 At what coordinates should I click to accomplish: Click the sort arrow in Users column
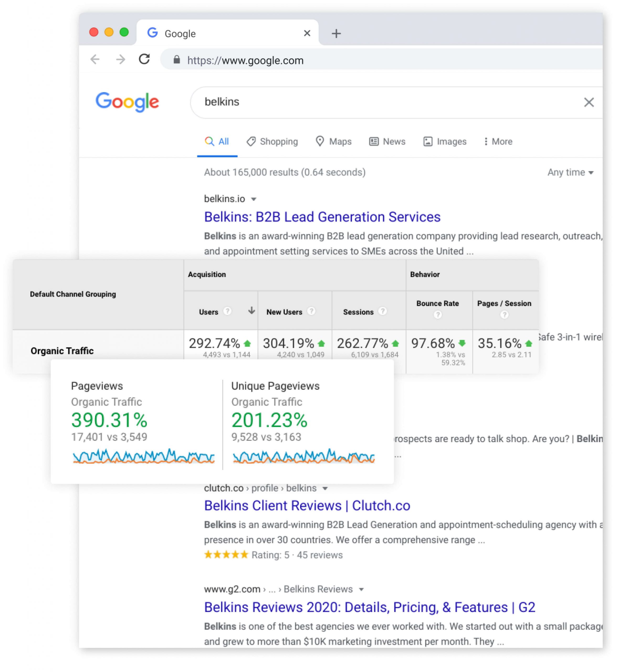pos(251,310)
